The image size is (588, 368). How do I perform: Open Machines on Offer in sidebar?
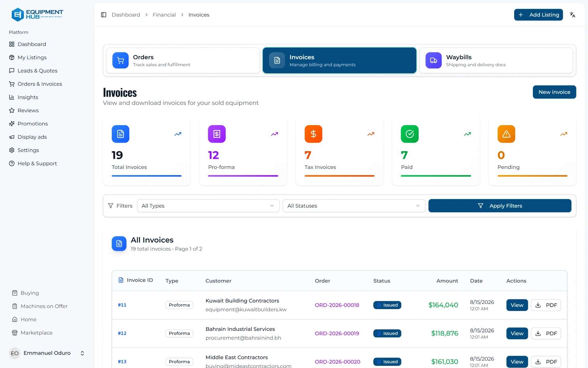pyautogui.click(x=40, y=306)
